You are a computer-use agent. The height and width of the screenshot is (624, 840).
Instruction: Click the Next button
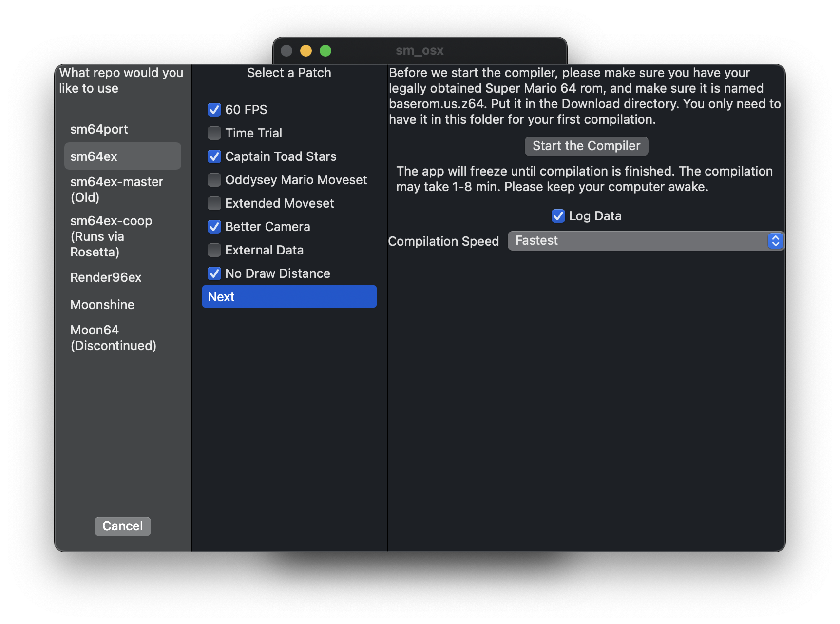289,296
